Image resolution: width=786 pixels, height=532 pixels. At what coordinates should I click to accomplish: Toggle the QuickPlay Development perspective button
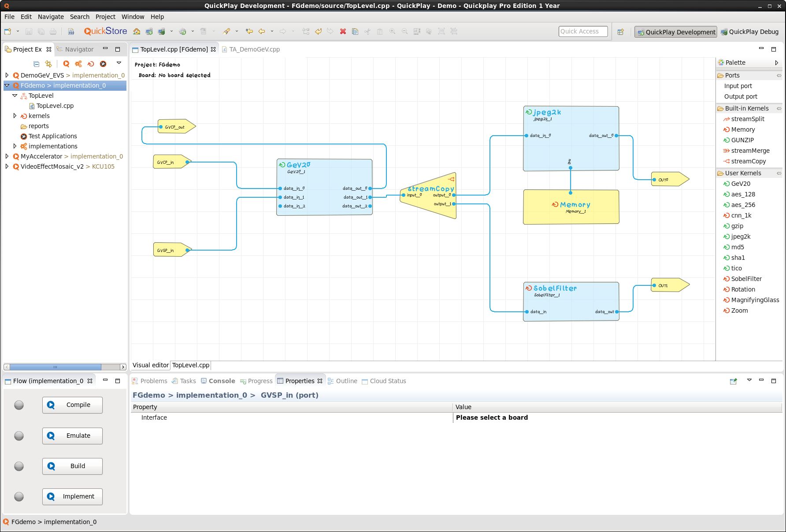tap(675, 32)
